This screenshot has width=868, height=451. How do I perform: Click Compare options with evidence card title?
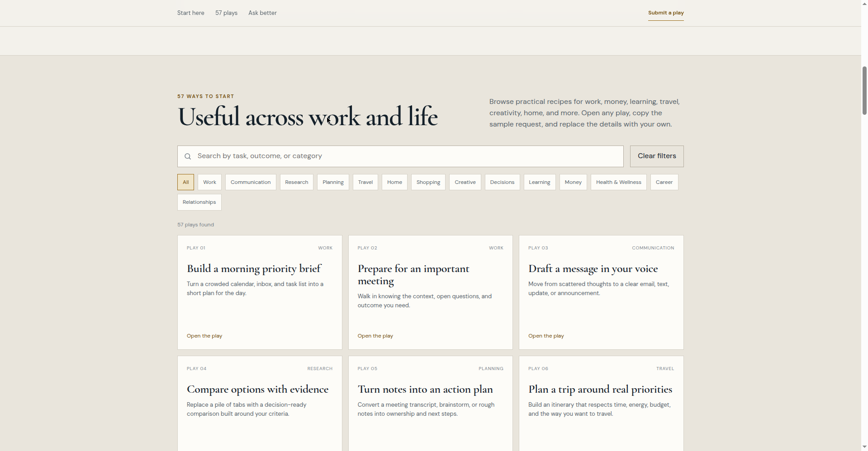[257, 390]
